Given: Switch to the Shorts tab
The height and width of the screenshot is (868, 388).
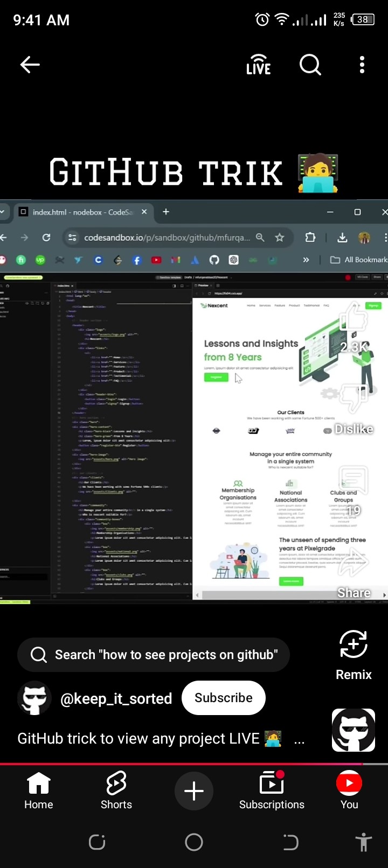Looking at the screenshot, I should tap(116, 790).
